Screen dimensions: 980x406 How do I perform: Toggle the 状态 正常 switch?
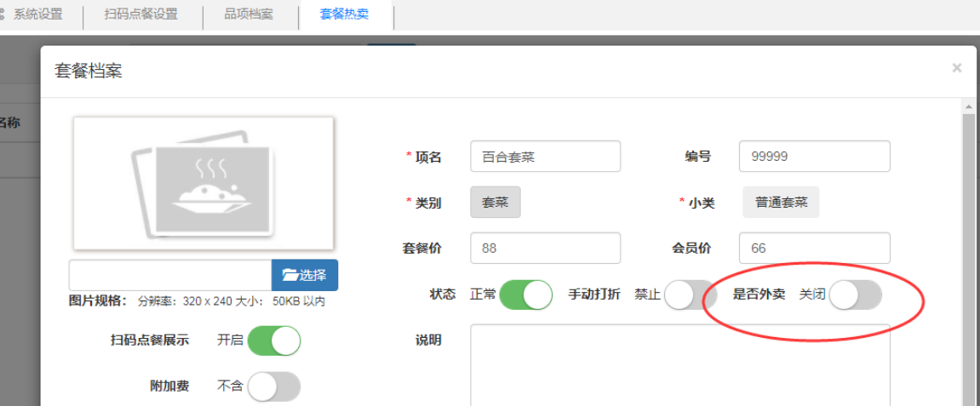pyautogui.click(x=525, y=295)
